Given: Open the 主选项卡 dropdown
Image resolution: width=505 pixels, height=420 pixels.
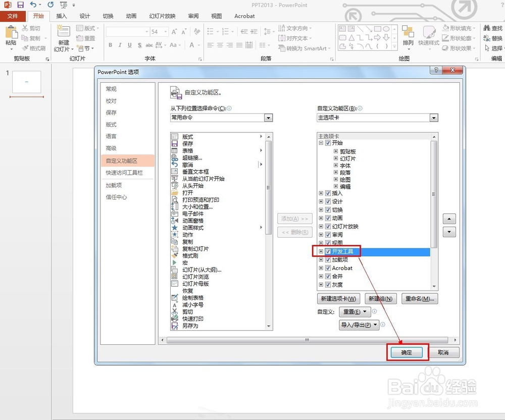Looking at the screenshot, I should pyautogui.click(x=433, y=118).
